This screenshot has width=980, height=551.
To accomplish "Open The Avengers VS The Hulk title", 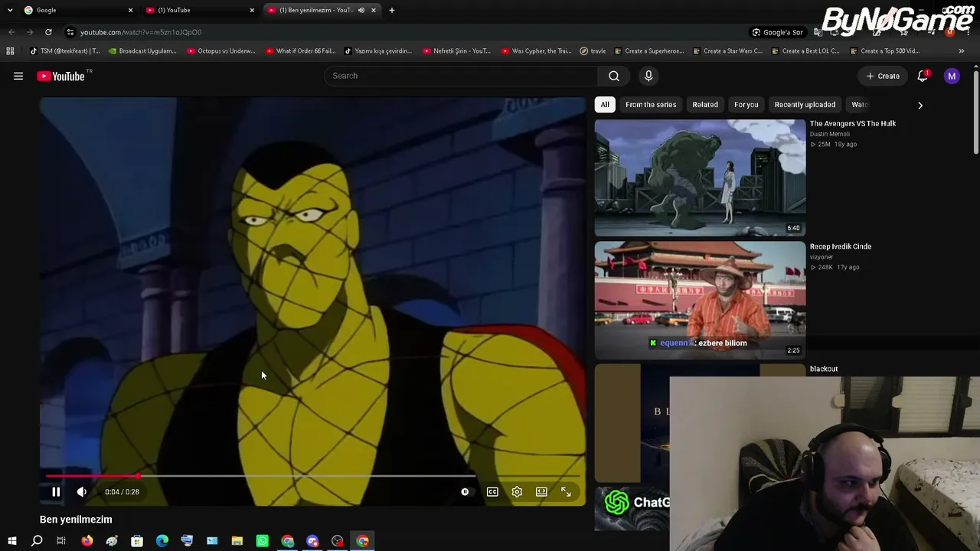I will [x=853, y=123].
